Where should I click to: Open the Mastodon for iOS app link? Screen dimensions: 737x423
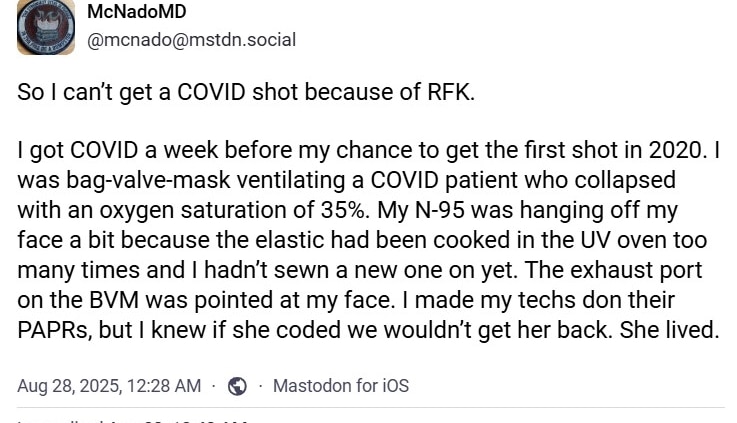tap(341, 386)
